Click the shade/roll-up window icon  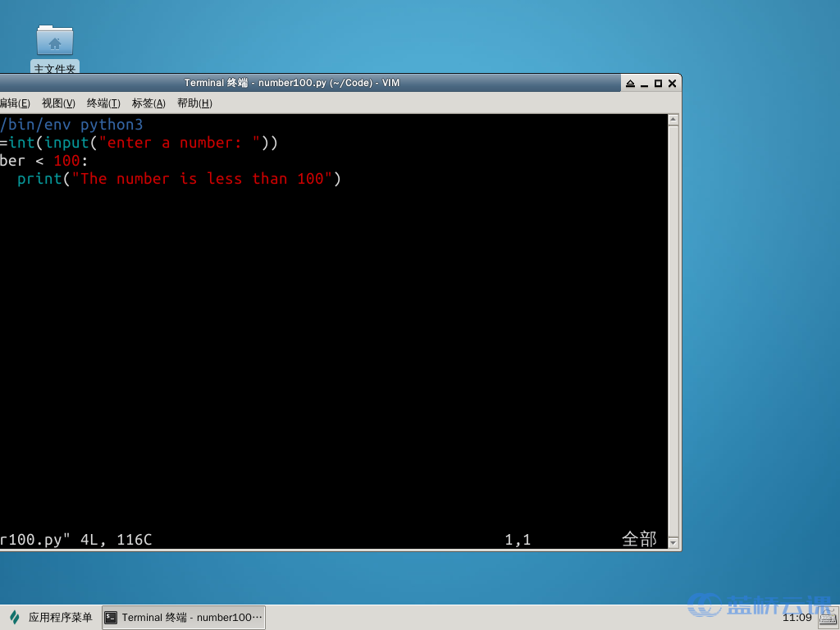coord(630,84)
